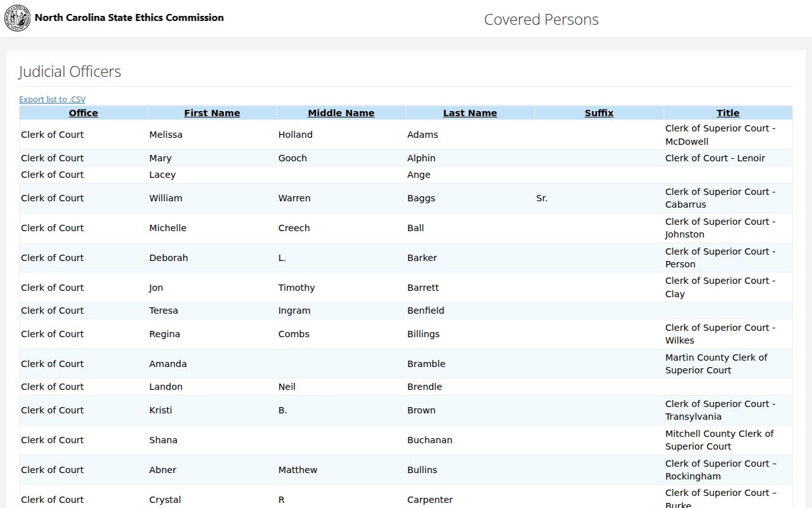This screenshot has width=812, height=508.
Task: Click suffix 'Sr.' in Baggs row
Action: click(542, 198)
